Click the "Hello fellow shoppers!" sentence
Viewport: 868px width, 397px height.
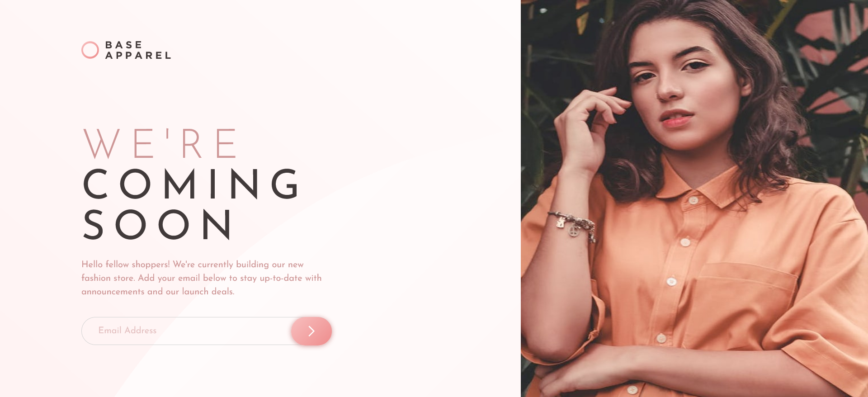pyautogui.click(x=126, y=265)
